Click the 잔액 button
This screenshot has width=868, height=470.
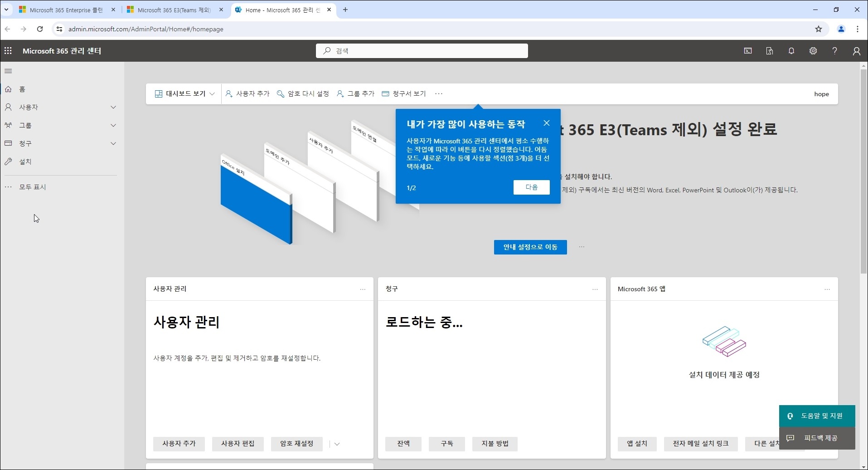point(403,444)
